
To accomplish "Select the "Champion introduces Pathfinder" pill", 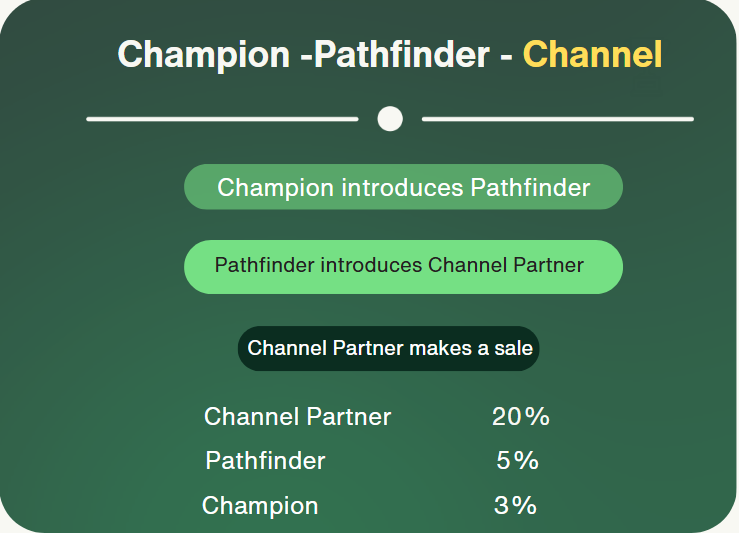I will [403, 187].
